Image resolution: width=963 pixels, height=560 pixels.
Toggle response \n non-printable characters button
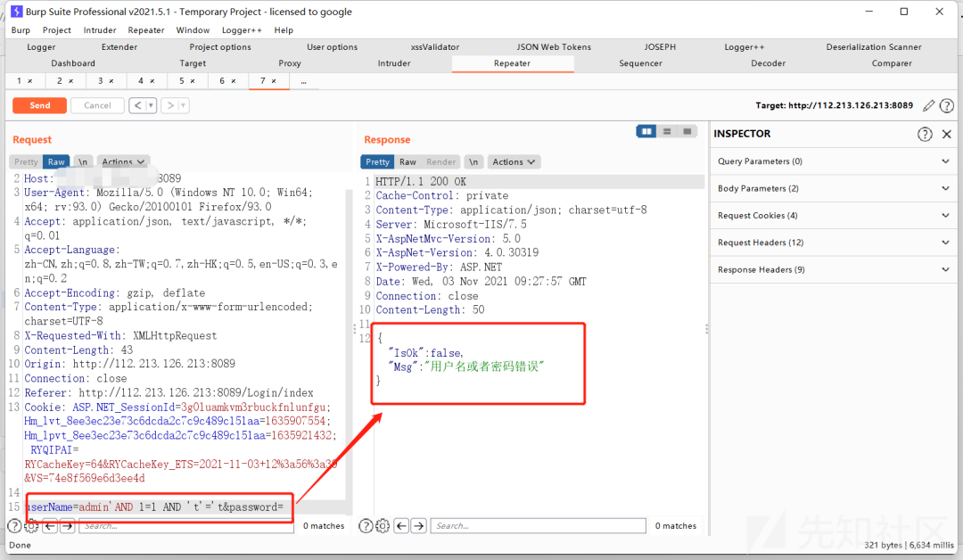(x=473, y=162)
